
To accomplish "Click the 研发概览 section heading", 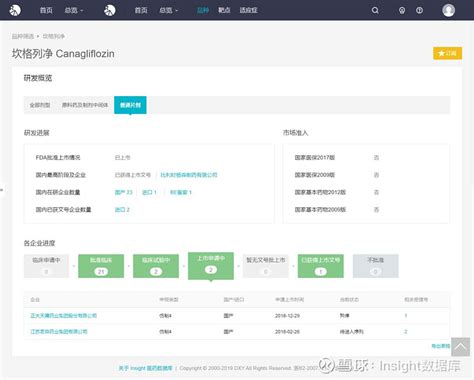I will click(38, 78).
